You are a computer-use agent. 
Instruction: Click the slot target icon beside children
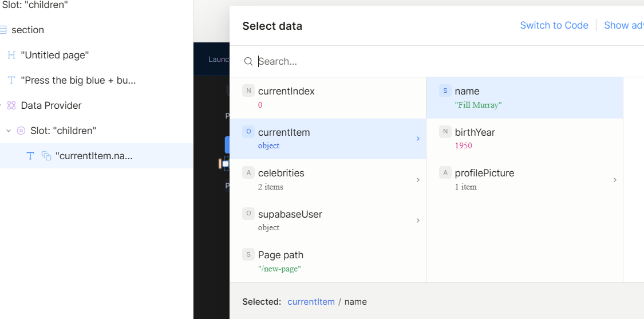pyautogui.click(x=21, y=131)
